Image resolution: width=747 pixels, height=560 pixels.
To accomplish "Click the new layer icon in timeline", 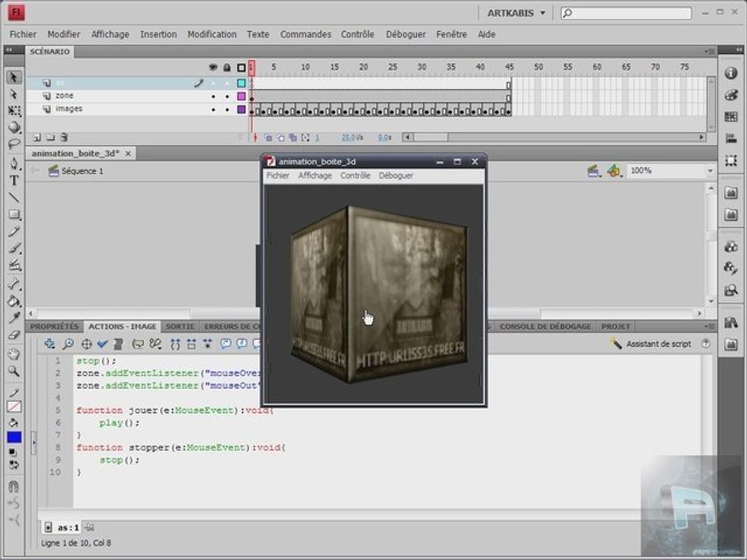I will (x=37, y=138).
